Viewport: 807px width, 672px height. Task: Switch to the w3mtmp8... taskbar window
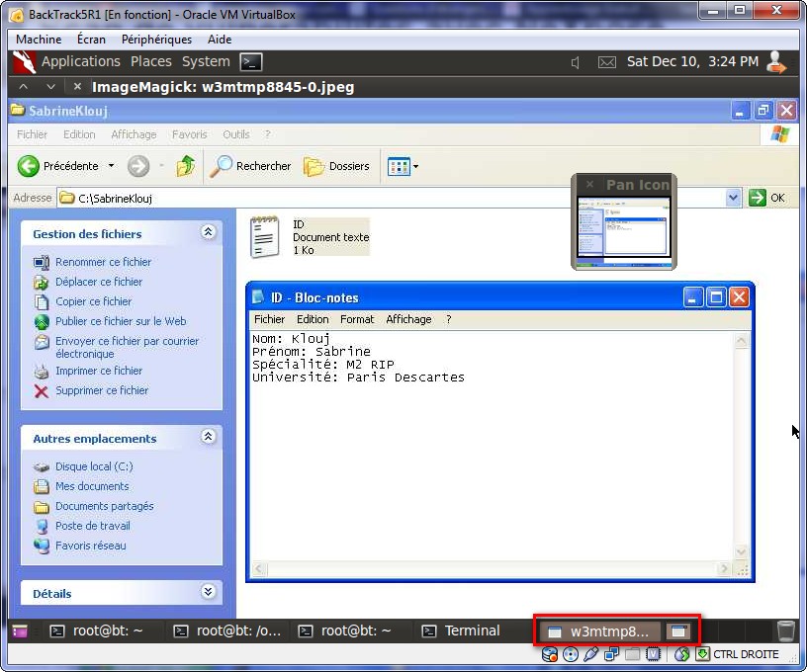[600, 631]
